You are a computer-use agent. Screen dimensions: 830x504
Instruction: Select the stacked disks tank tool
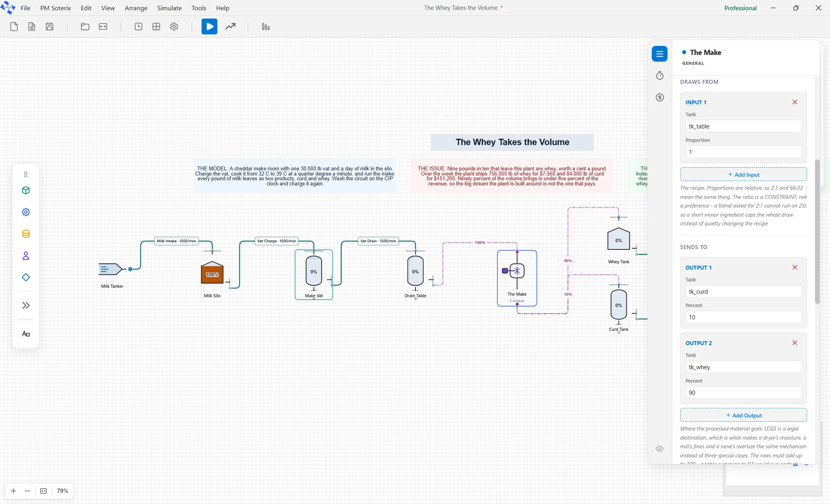(x=26, y=234)
